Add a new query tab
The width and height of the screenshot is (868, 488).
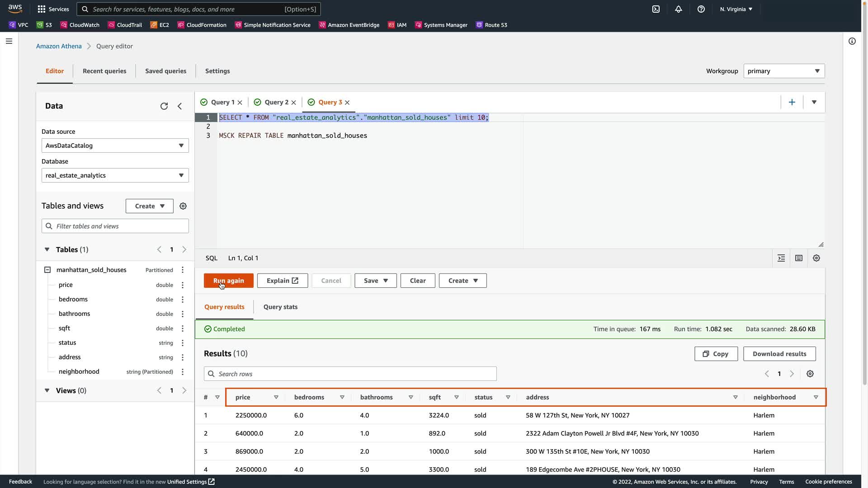coord(792,103)
